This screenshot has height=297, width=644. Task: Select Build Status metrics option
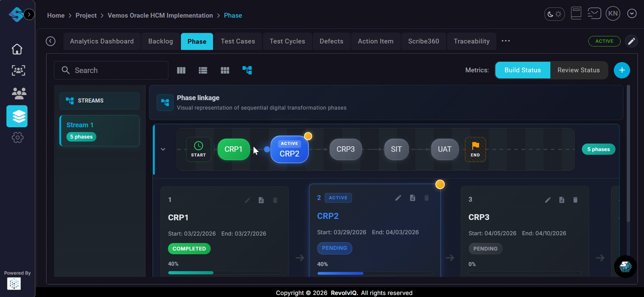(x=522, y=70)
